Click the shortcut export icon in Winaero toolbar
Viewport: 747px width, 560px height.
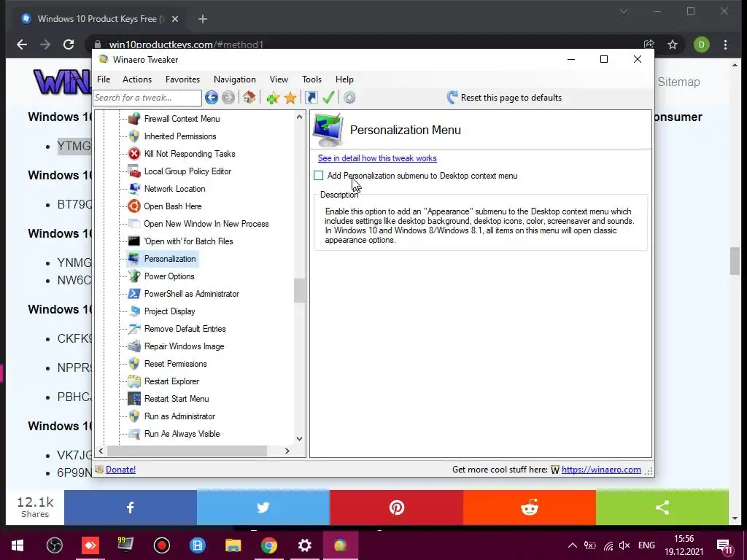pyautogui.click(x=311, y=98)
